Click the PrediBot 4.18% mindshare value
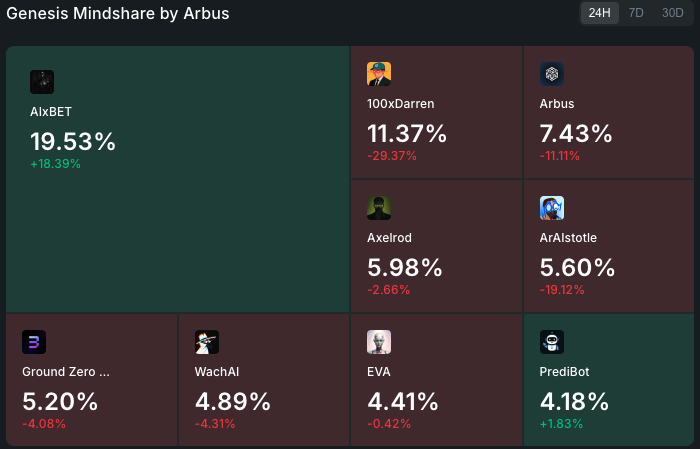Viewport: 700px width, 449px height. pyautogui.click(x=574, y=402)
